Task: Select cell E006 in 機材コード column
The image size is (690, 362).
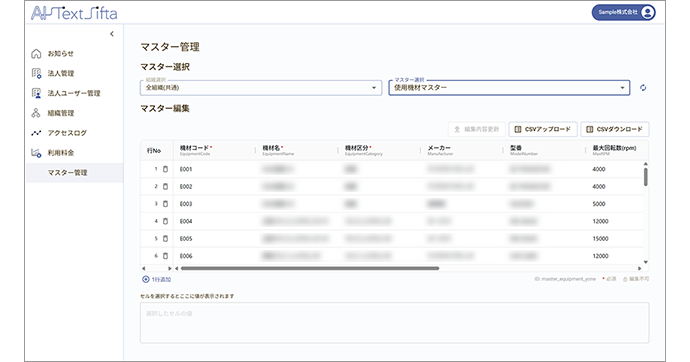Action: tap(214, 256)
